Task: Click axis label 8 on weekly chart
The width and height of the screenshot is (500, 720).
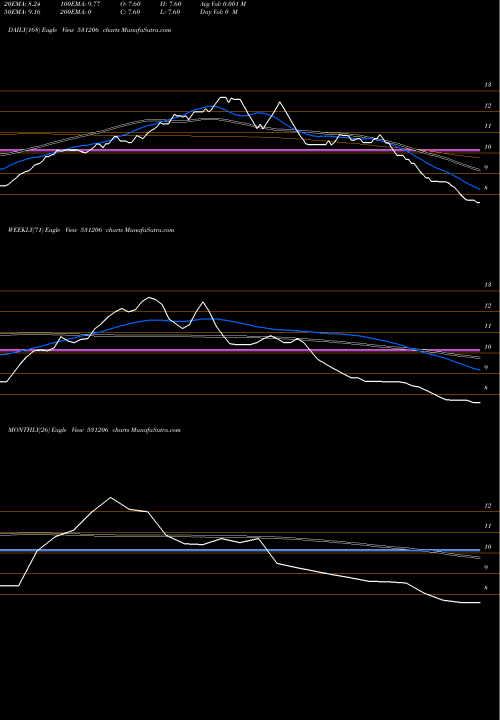Action: (486, 388)
